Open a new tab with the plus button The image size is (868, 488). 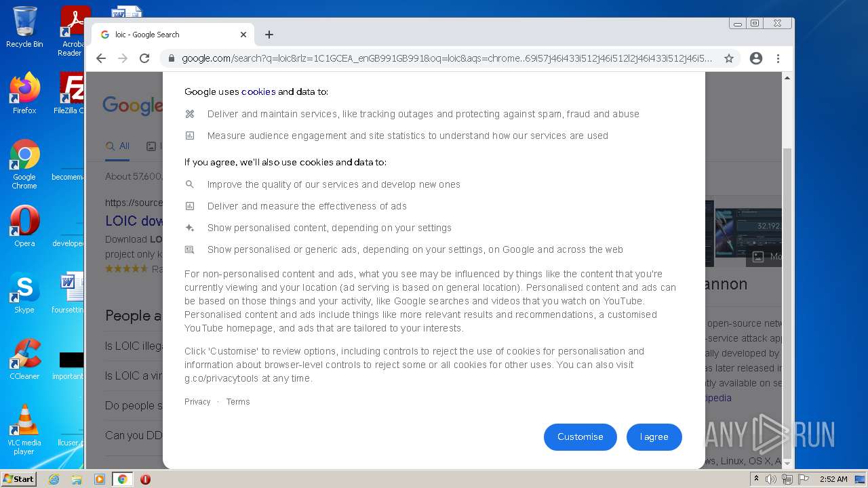pos(269,35)
